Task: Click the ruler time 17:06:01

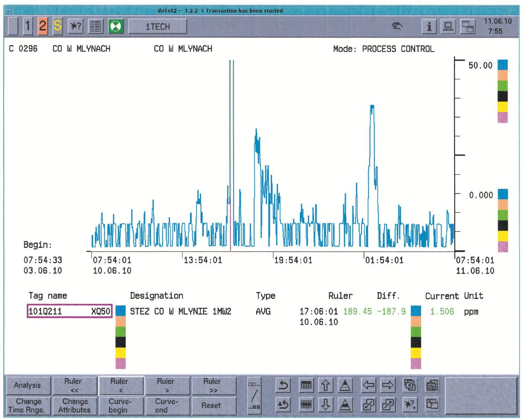Action: coord(319,311)
